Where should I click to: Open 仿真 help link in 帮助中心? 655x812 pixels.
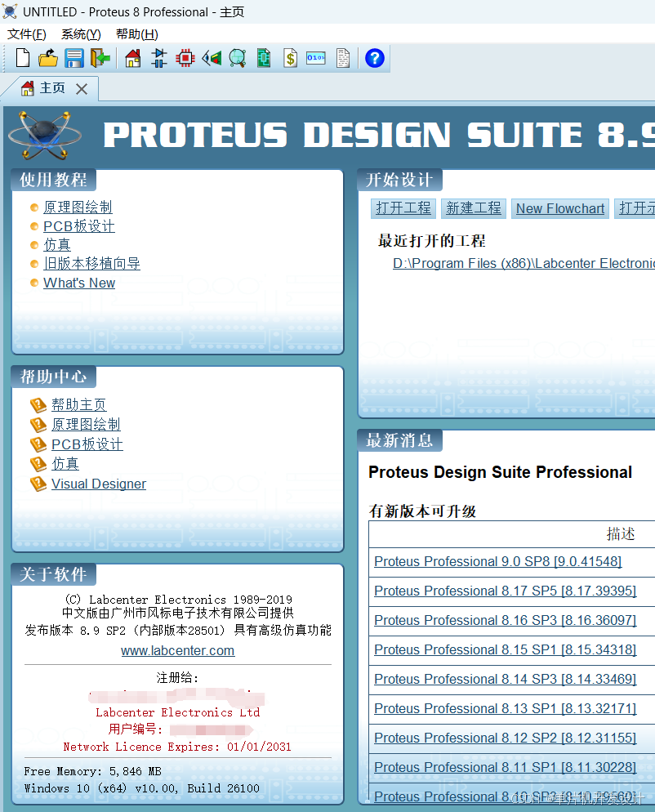[65, 463]
